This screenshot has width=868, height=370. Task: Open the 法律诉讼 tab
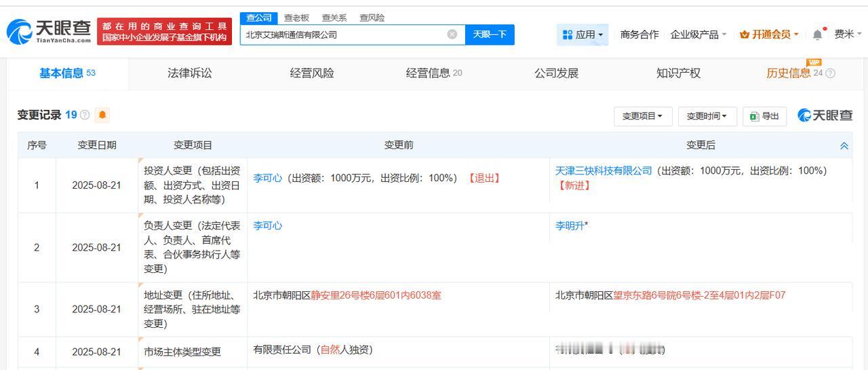point(190,73)
